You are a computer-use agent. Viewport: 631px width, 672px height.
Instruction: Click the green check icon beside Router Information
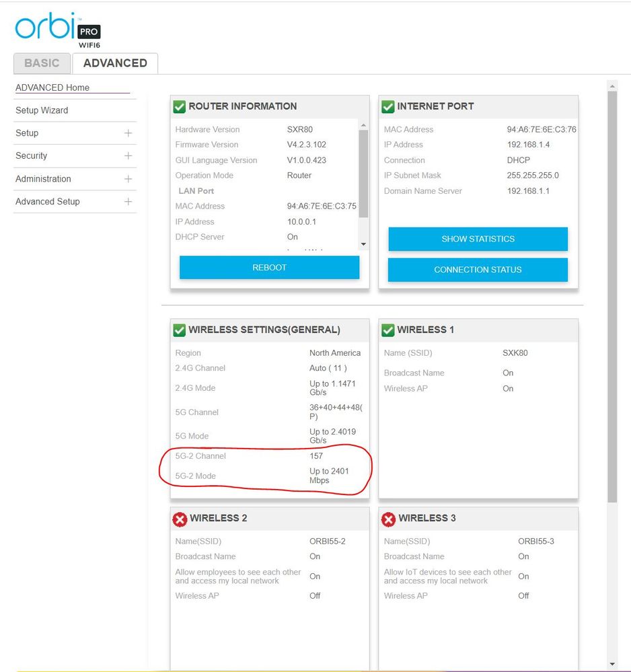tap(179, 107)
